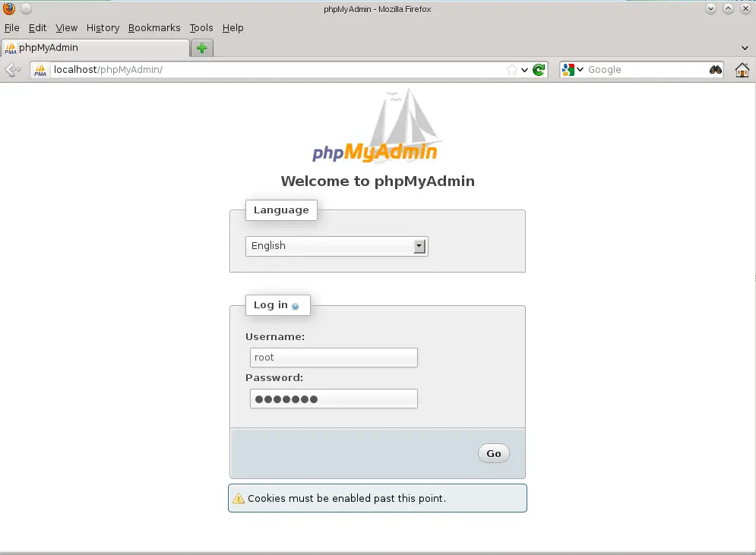This screenshot has height=555, width=756.
Task: Open the View menu
Action: (67, 28)
